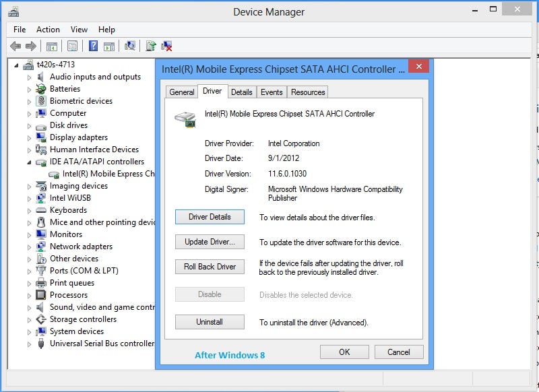Click the Uninstall device toolbar icon
Viewport: 539px width, 392px height.
(x=166, y=46)
